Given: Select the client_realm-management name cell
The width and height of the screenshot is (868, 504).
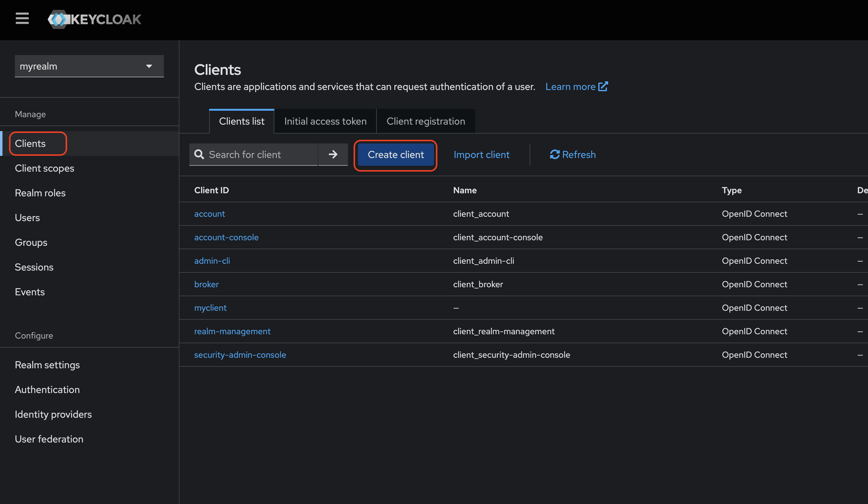Looking at the screenshot, I should [504, 331].
